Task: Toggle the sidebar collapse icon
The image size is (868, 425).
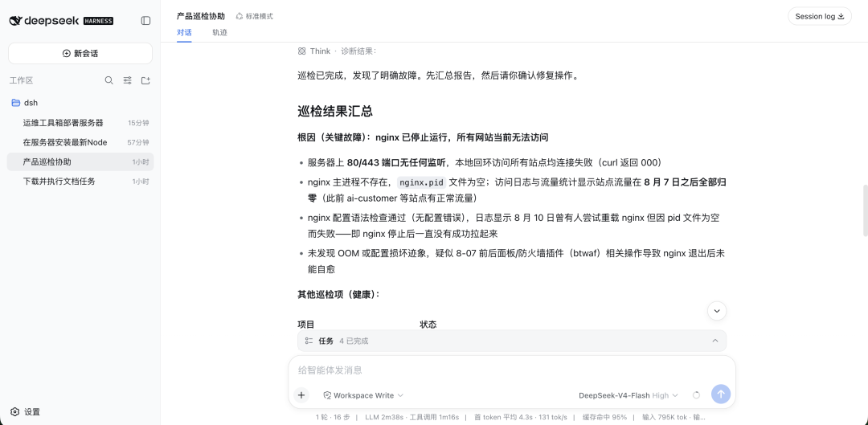Action: [x=145, y=20]
